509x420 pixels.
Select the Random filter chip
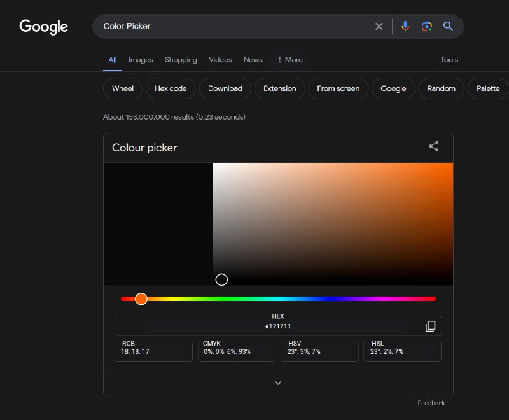click(x=441, y=88)
